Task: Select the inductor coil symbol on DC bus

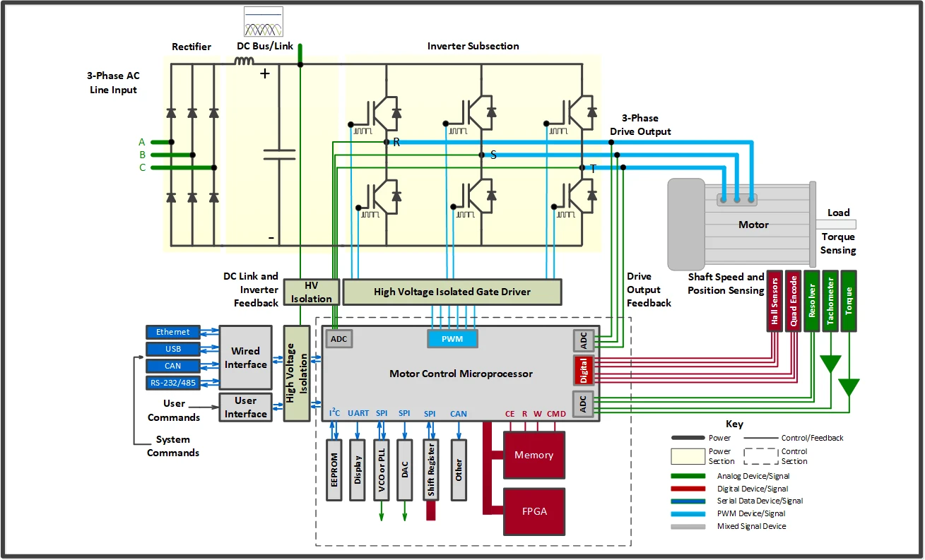Action: click(244, 62)
